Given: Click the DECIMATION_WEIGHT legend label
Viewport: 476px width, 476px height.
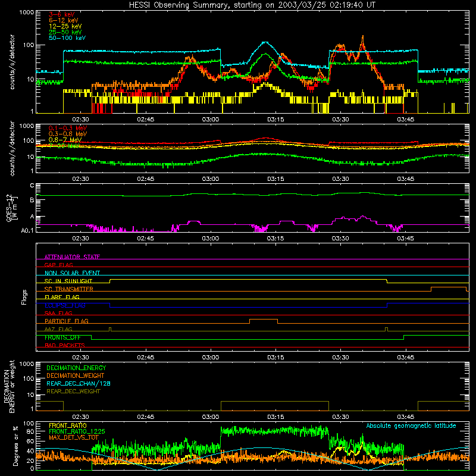Looking at the screenshot, I should [x=76, y=375].
